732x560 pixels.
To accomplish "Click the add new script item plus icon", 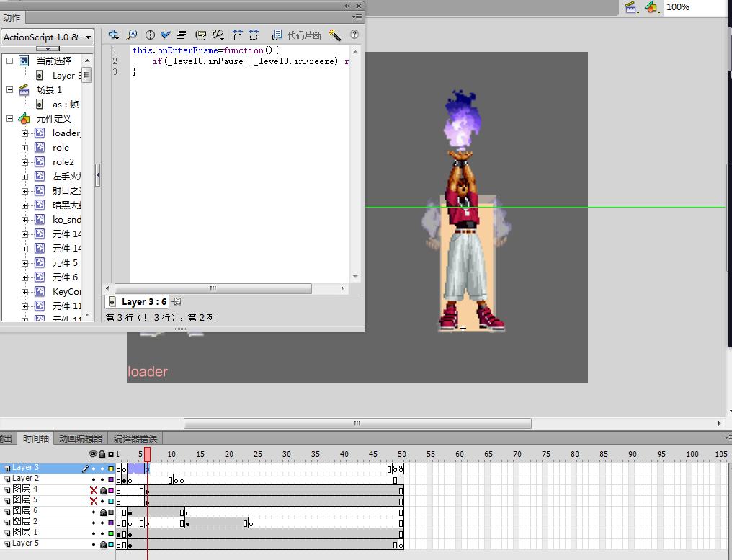I will (x=113, y=35).
